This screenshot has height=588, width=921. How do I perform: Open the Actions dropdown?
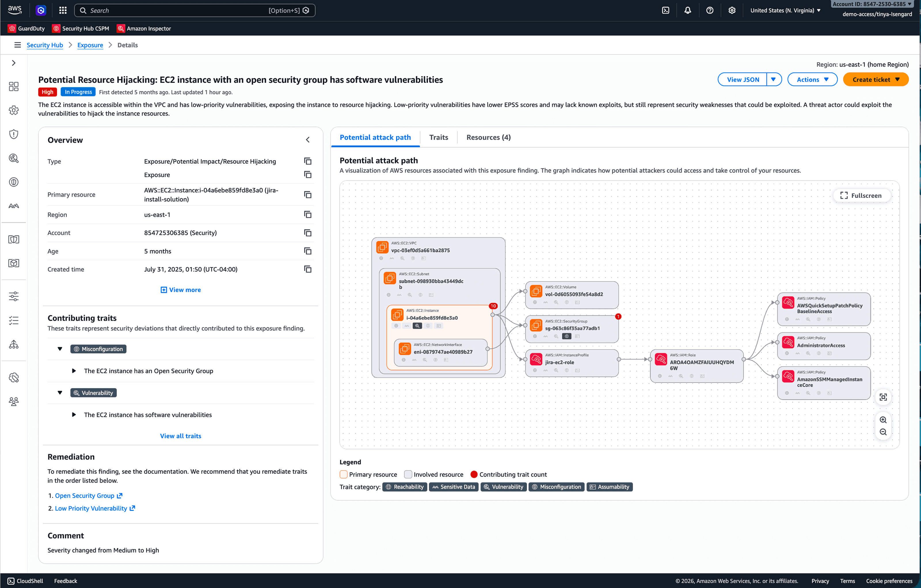coord(812,79)
